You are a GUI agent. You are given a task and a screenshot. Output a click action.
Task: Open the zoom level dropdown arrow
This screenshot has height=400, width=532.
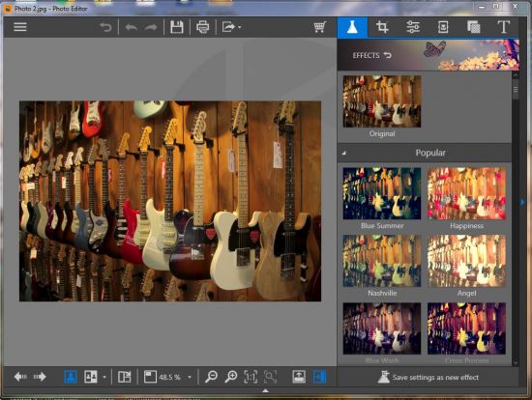pyautogui.click(x=190, y=377)
